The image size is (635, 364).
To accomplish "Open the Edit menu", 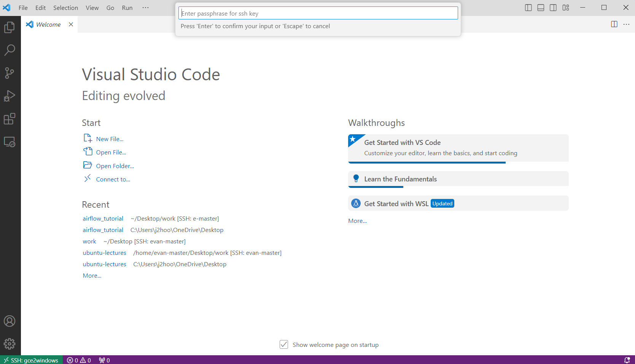I will [40, 8].
